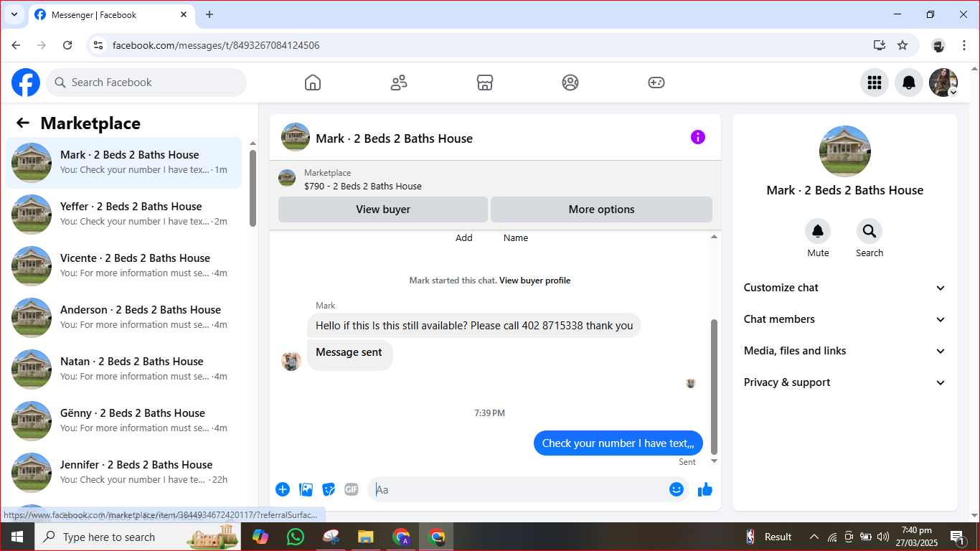Open the emoji picker
This screenshot has width=980, height=551.
[677, 489]
